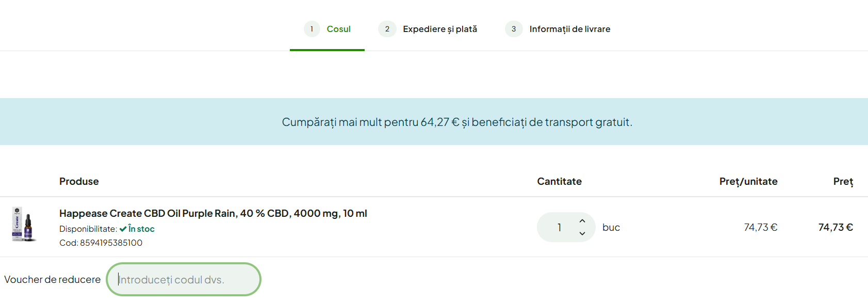Click the step 2 numbered circle icon

pos(387,29)
